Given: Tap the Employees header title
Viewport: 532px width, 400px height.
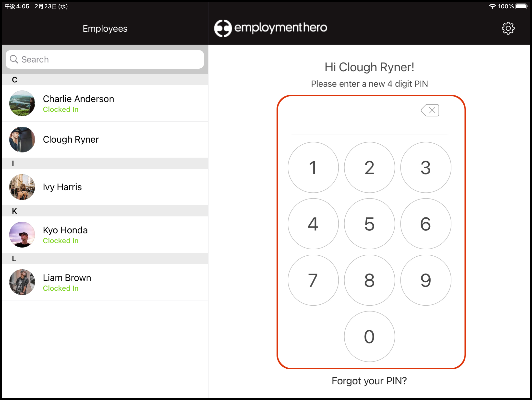Looking at the screenshot, I should click(105, 29).
